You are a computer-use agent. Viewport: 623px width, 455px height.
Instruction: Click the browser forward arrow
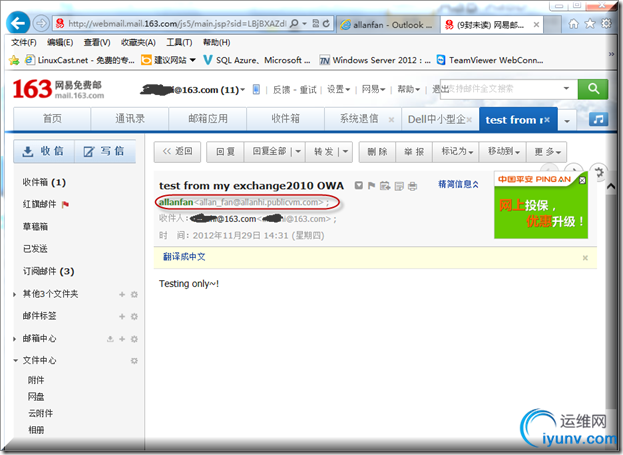pos(41,23)
